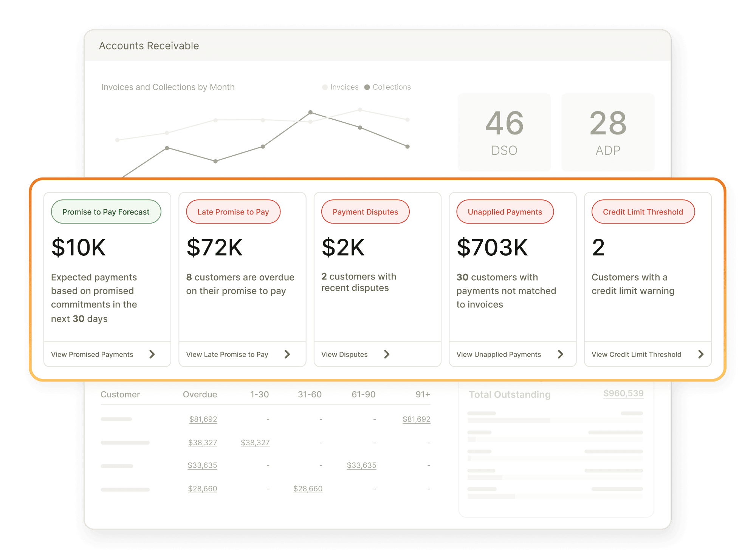The image size is (756, 559).
Task: Click the Credit Limit Threshold tag
Action: pyautogui.click(x=643, y=212)
